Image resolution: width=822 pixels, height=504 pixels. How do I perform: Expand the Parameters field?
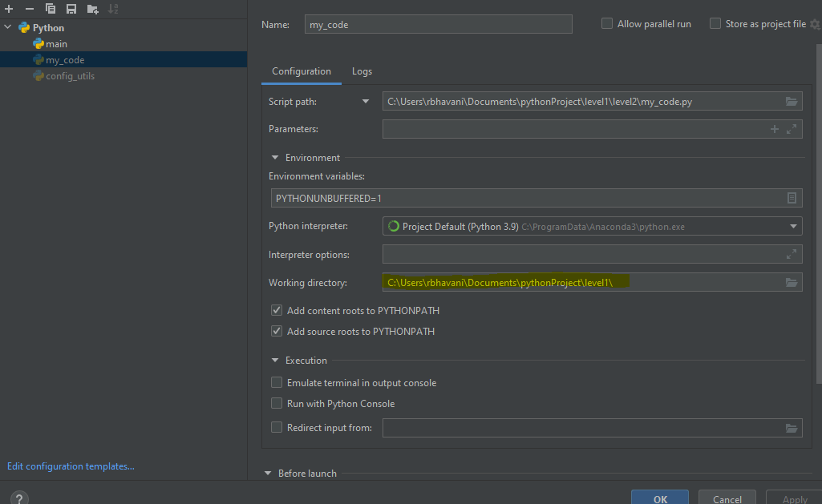click(x=792, y=129)
